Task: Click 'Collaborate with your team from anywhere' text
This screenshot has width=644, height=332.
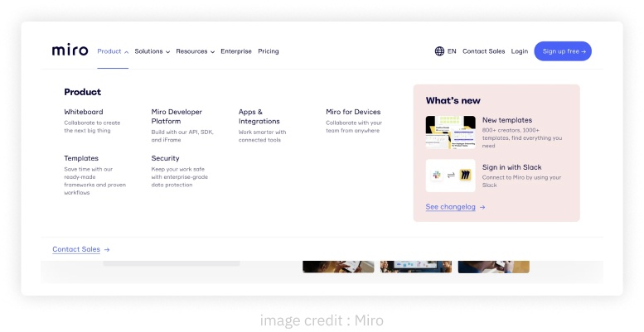Action: click(354, 127)
